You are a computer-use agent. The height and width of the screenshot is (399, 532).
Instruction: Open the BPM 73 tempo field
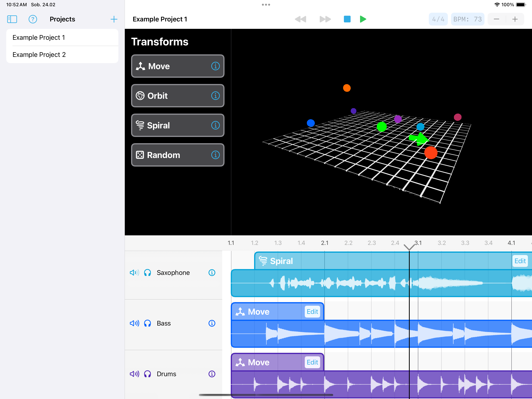pos(467,19)
